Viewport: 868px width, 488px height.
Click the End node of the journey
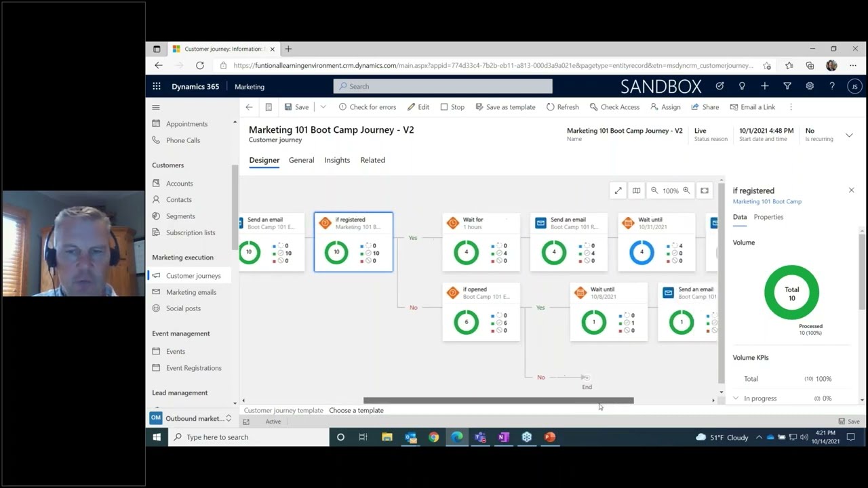point(586,378)
